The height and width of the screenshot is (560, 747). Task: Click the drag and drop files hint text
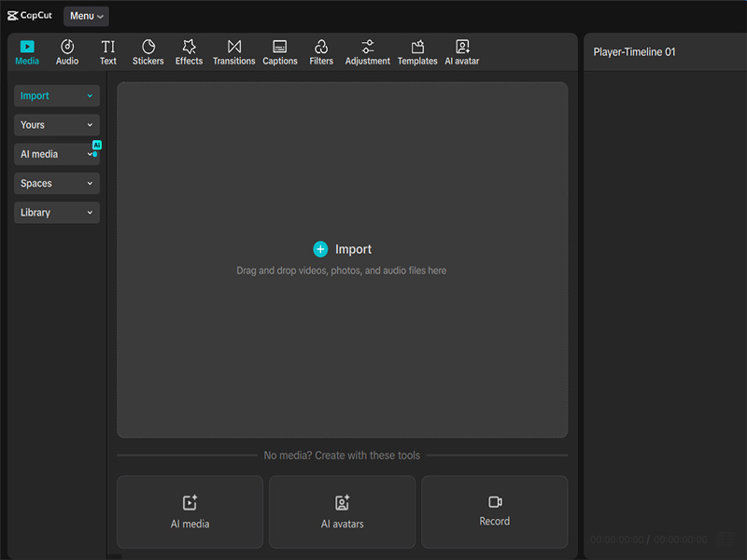(x=342, y=271)
